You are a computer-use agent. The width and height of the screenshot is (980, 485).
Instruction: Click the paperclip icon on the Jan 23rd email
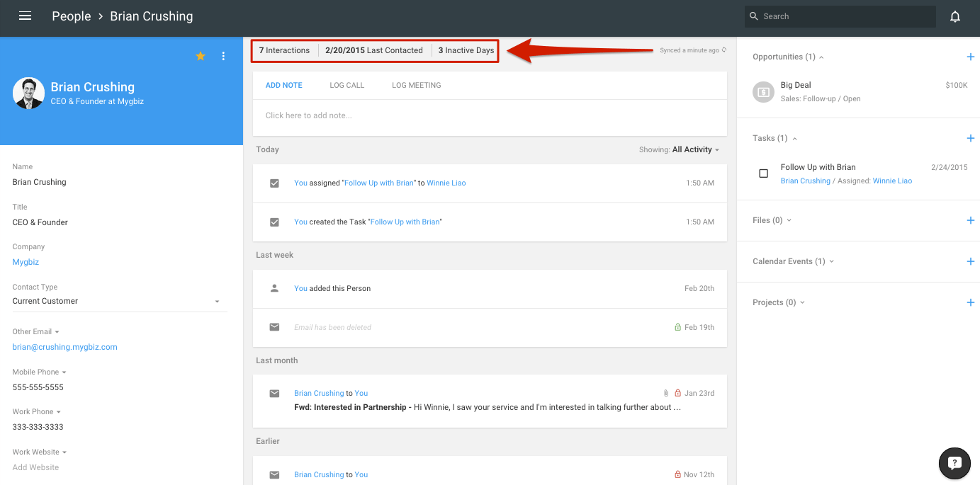[x=665, y=392]
